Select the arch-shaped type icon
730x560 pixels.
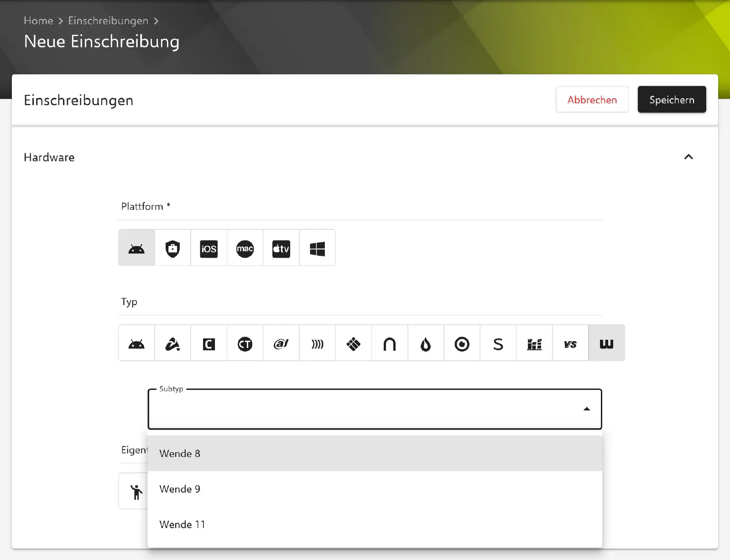[x=390, y=343]
